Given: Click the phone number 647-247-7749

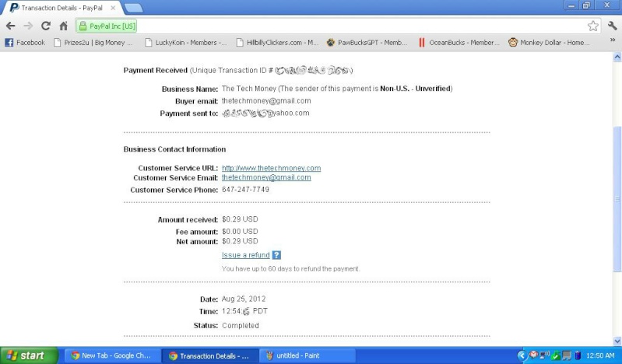Looking at the screenshot, I should click(x=245, y=190).
